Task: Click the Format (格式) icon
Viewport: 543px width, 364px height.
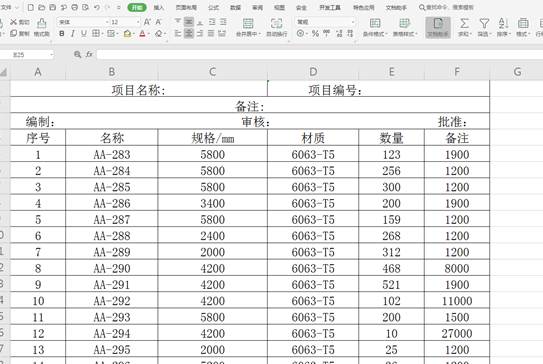Action: [523, 24]
